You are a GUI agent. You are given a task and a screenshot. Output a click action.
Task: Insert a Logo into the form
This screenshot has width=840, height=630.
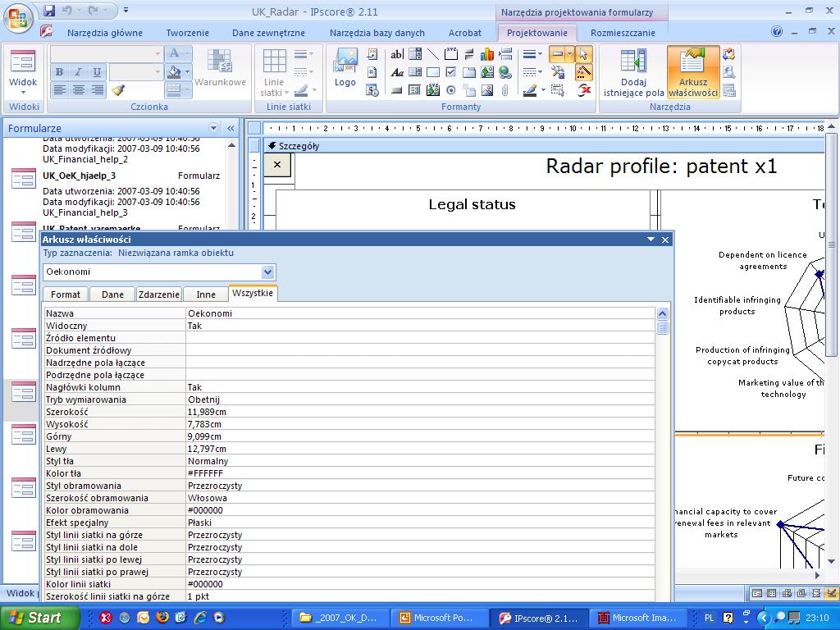tap(345, 68)
